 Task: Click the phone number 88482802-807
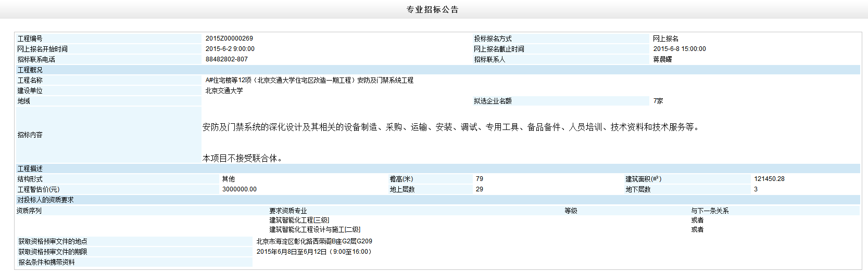click(227, 59)
